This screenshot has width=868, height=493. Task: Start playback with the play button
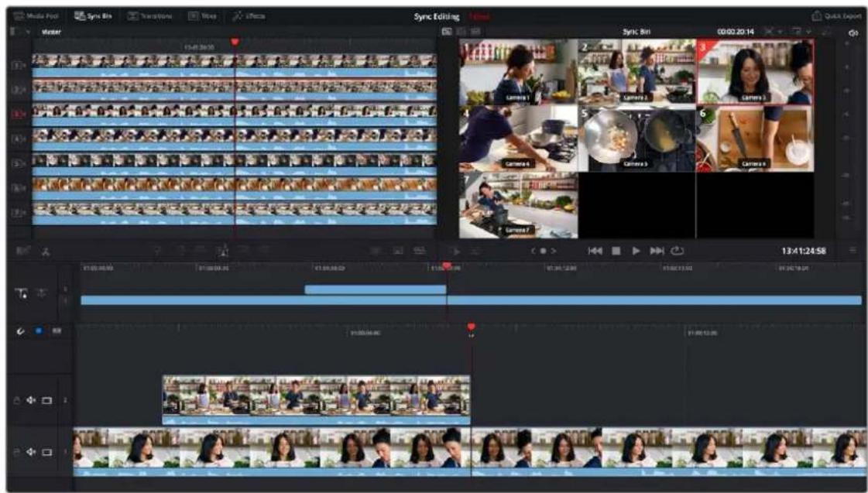[636, 251]
